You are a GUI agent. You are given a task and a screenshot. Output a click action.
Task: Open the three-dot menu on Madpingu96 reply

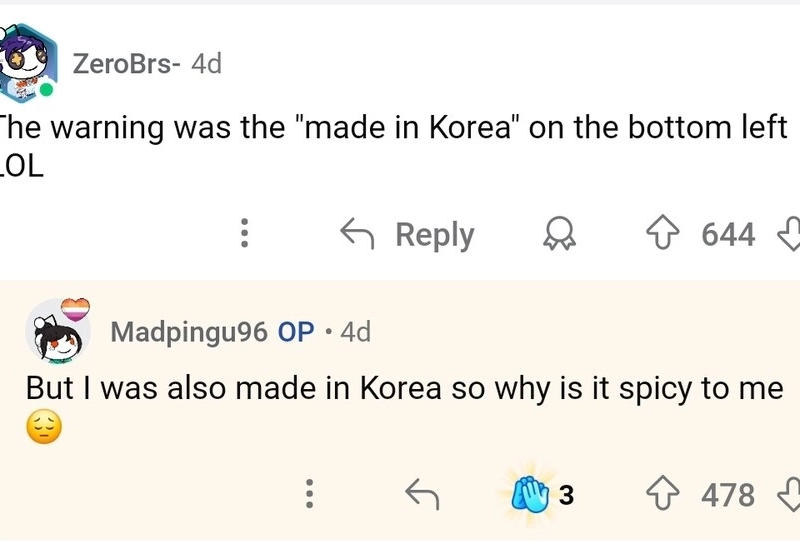[x=310, y=494]
